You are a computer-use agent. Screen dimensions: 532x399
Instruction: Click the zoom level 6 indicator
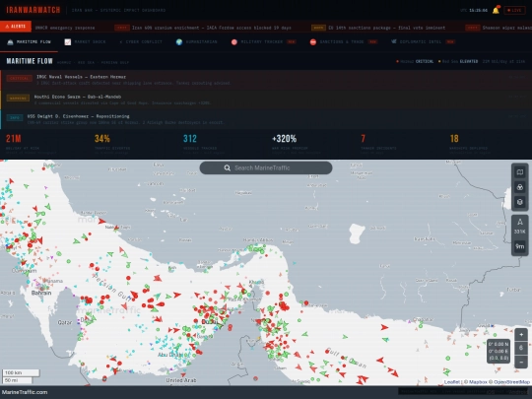click(x=521, y=348)
